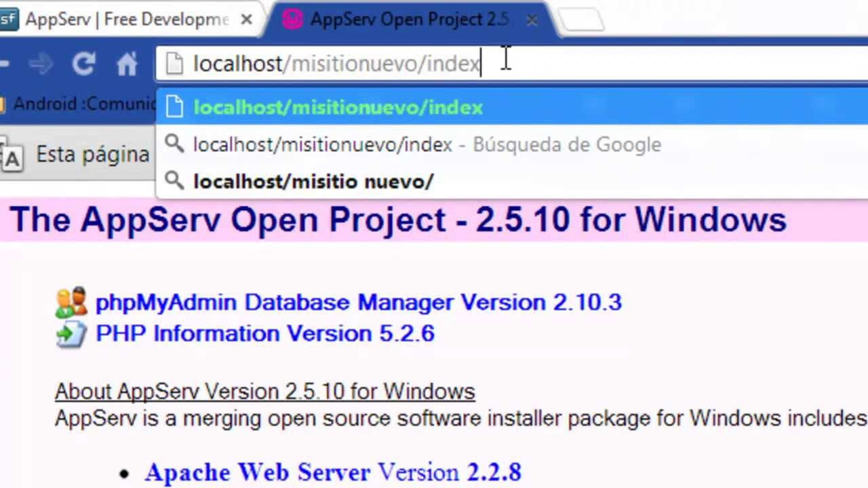Choose the Búsqueda de Google suggestion

512,144
